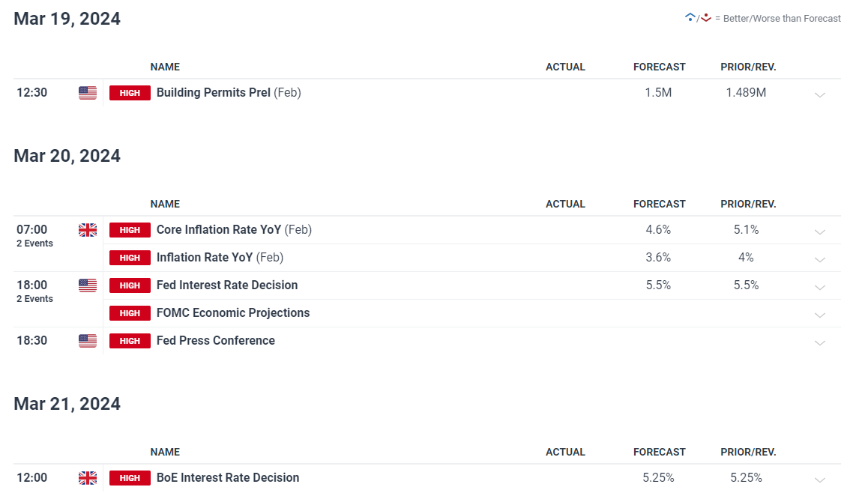Open the Fed Interest Rate Decision event
This screenshot has width=868, height=493.
click(x=227, y=285)
